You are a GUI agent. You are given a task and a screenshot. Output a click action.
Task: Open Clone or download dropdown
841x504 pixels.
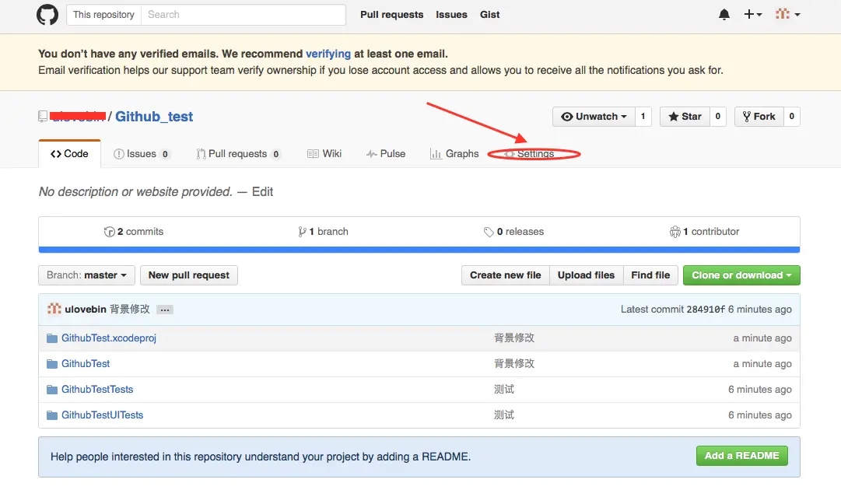coord(741,275)
